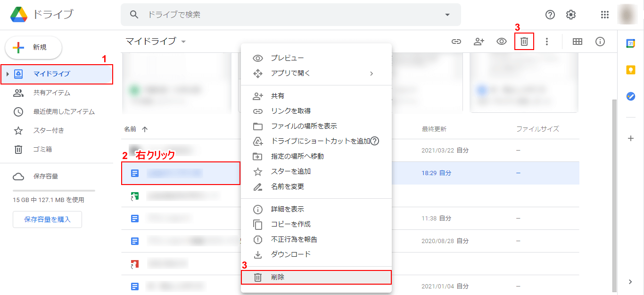Click the get link icon in toolbar
Screen dimensions: 644x295
coord(456,42)
